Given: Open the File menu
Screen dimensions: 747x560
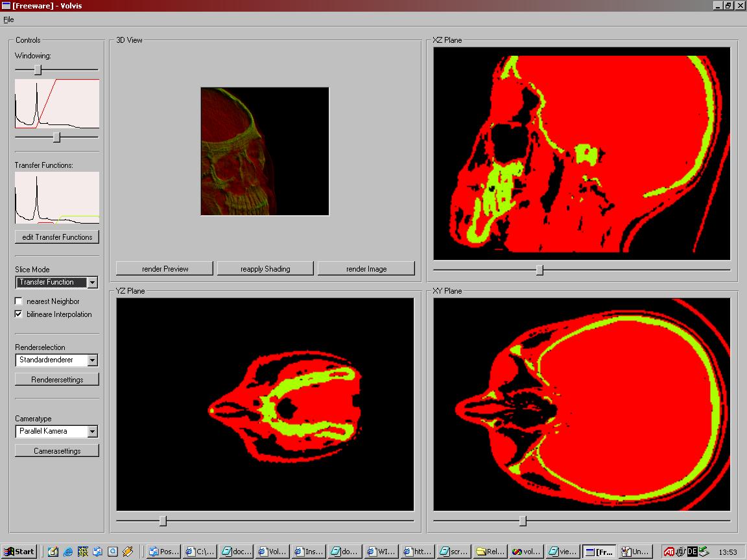Looking at the screenshot, I should click(8, 19).
